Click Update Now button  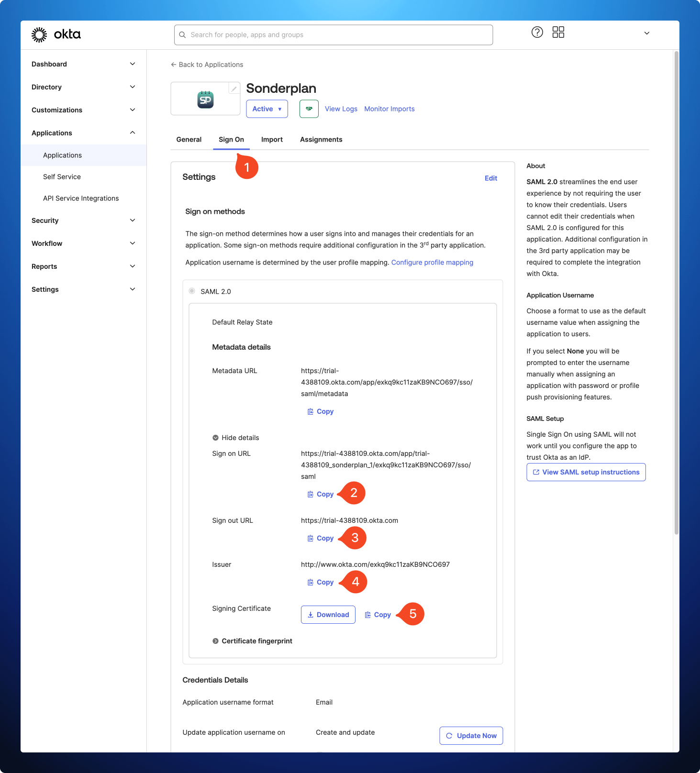[x=471, y=736]
